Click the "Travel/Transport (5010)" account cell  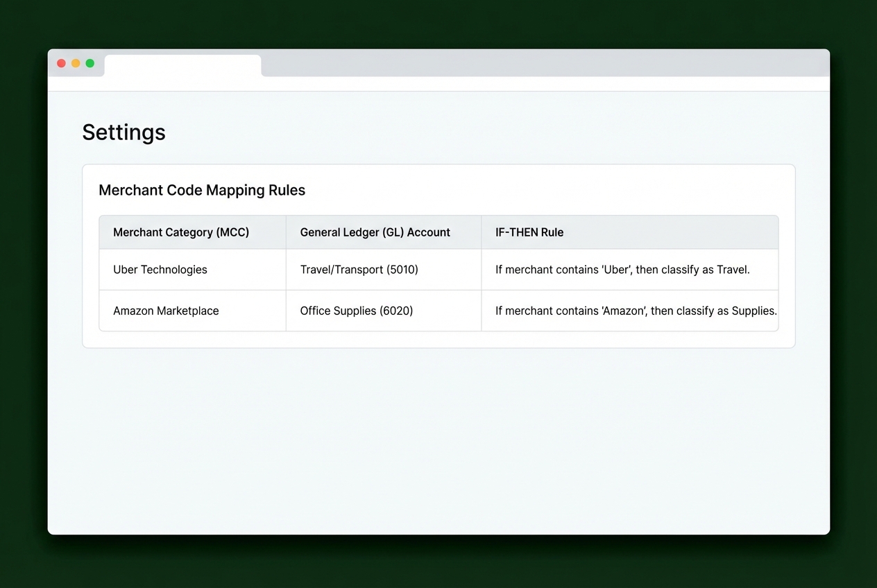point(359,270)
